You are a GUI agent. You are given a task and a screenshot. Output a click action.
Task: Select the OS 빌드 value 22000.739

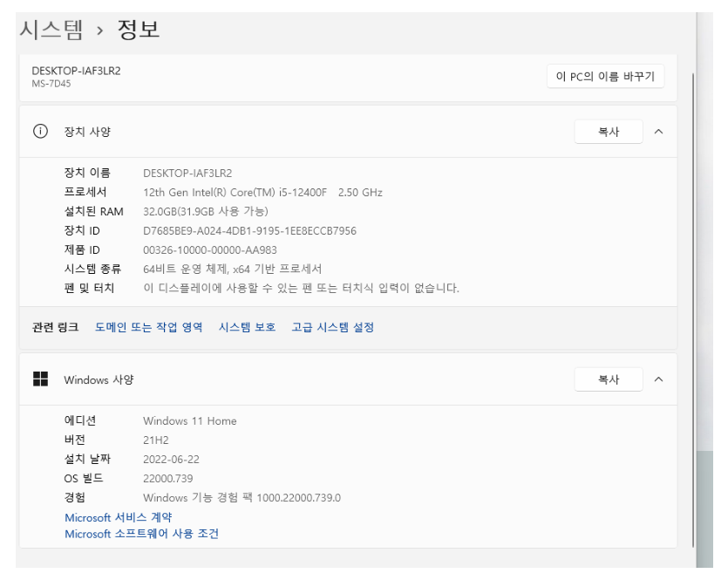pyautogui.click(x=168, y=478)
